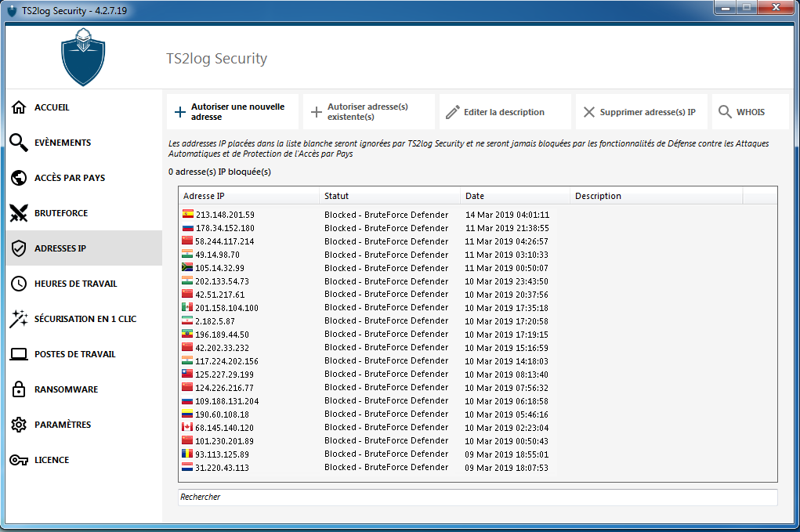Open ACCÈS PAR PAYS settings
The height and width of the screenshot is (532, 800).
[84, 178]
